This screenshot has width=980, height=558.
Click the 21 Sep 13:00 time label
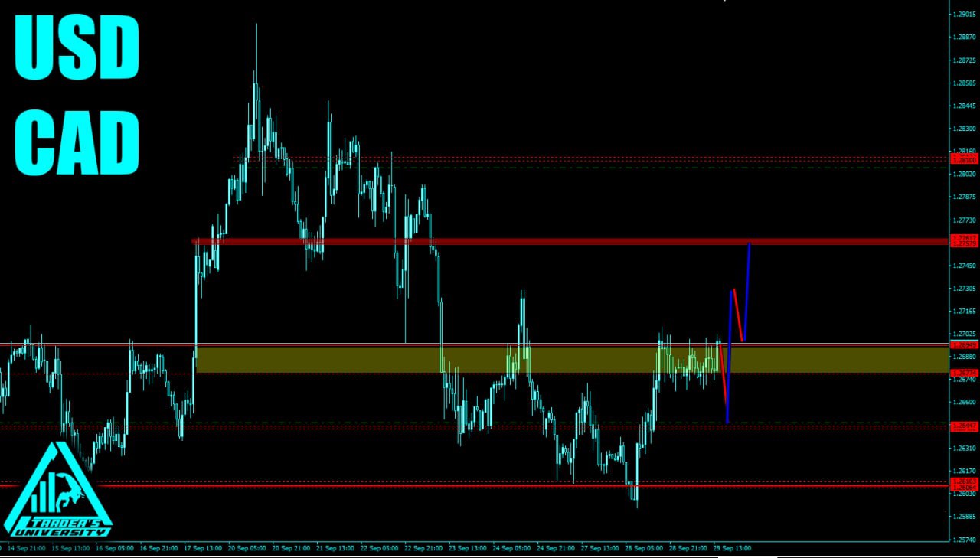pos(335,548)
